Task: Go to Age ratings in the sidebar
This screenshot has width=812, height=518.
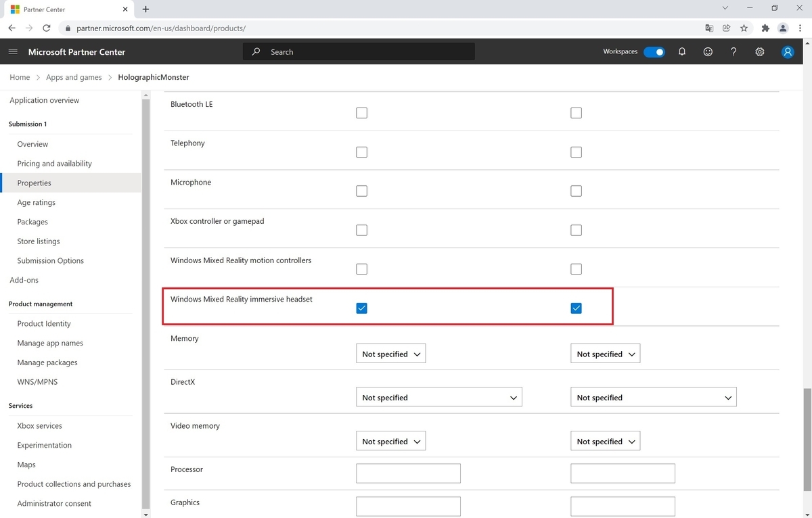Action: pyautogui.click(x=37, y=203)
